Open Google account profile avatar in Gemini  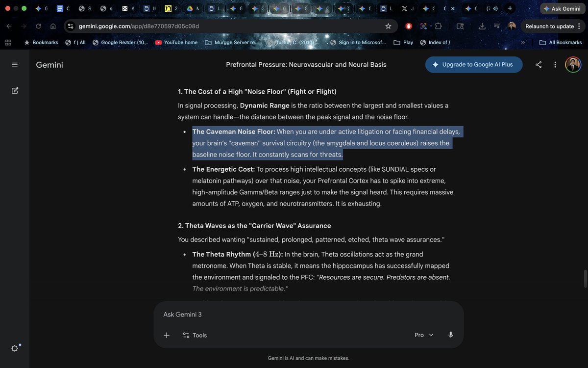[573, 65]
